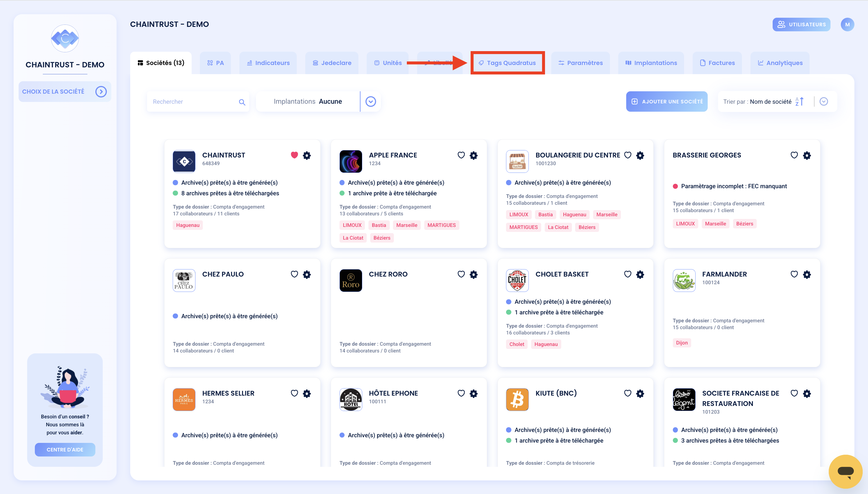Viewport: 868px width, 494px height.
Task: Click the Chaintrust logo in sidebar
Action: pos(65,38)
